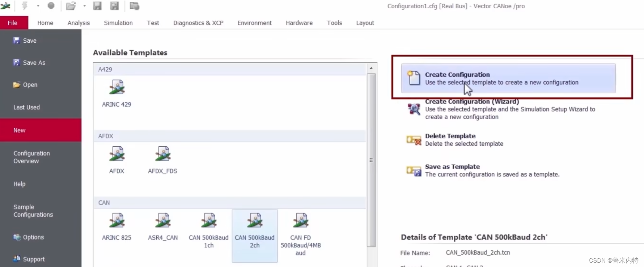This screenshot has height=267, width=644.
Task: Click the Create Configuration title text
Action: pos(457,75)
